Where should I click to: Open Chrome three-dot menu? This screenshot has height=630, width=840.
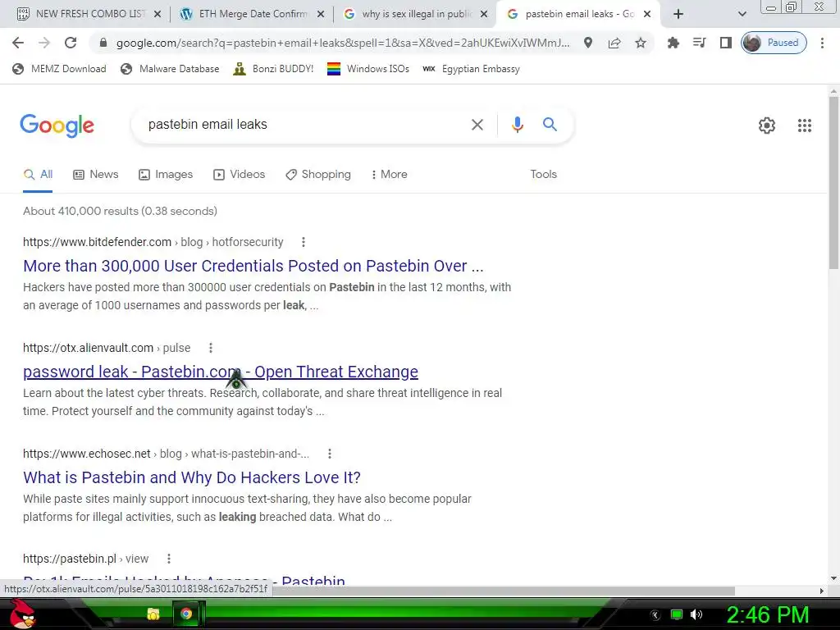point(822,43)
